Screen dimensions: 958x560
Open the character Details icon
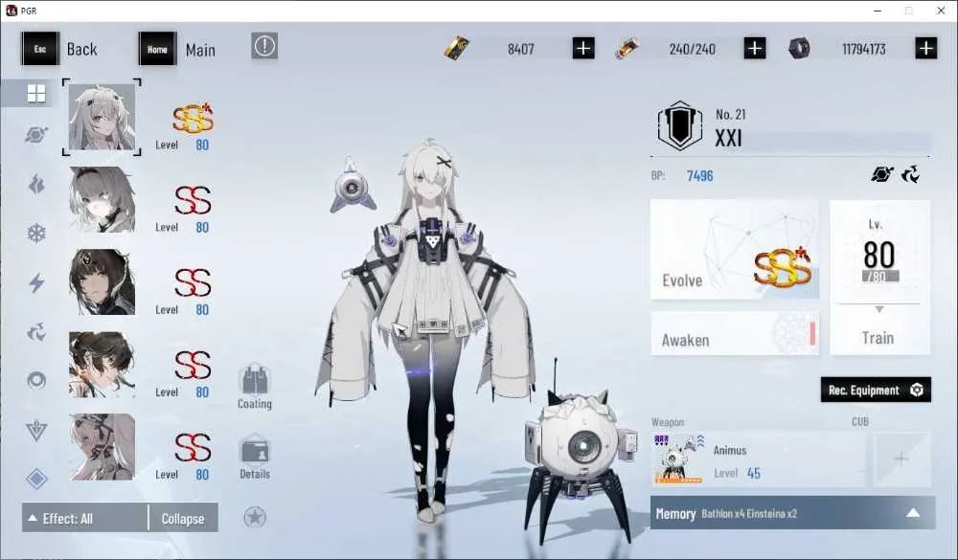(255, 458)
